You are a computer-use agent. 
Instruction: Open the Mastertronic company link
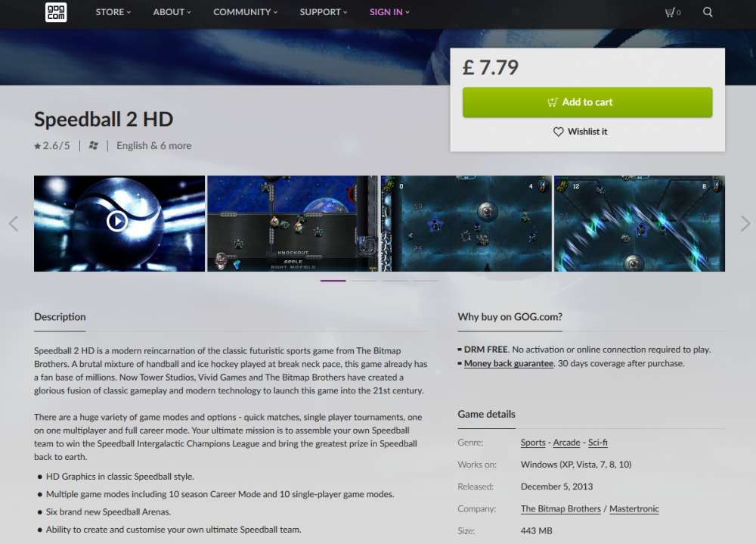(x=634, y=508)
